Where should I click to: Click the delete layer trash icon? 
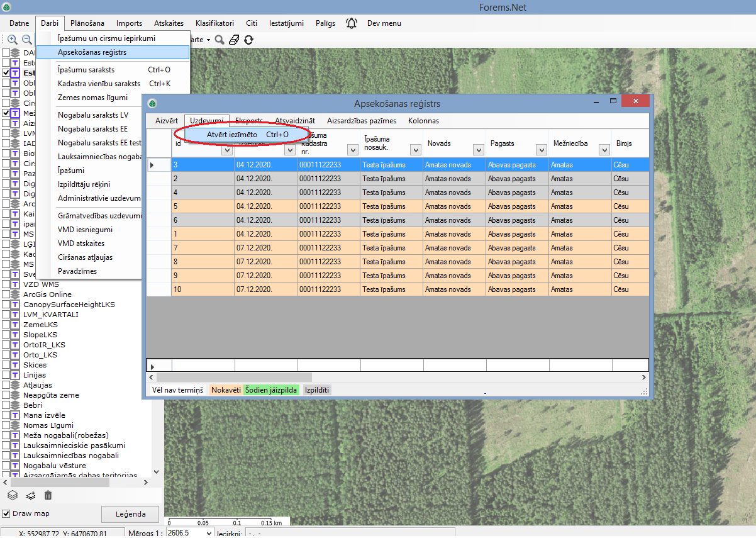click(48, 495)
